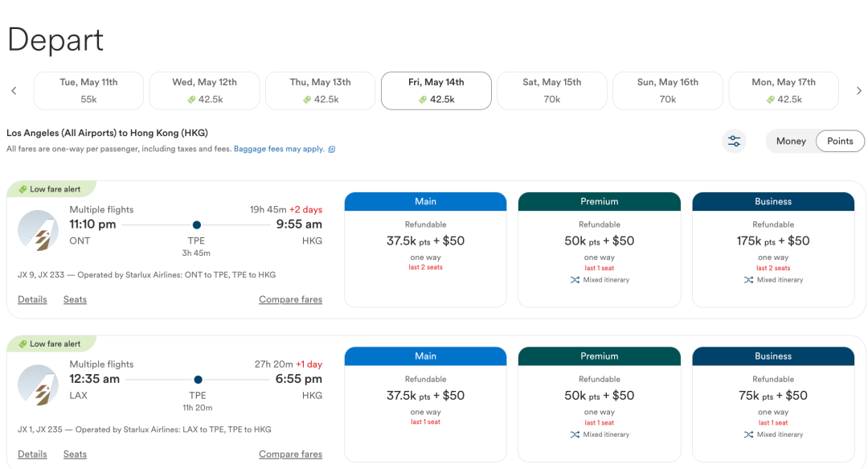Viewport: 868px width, 469px height.
Task: Switch fare display to Points
Action: (x=840, y=141)
